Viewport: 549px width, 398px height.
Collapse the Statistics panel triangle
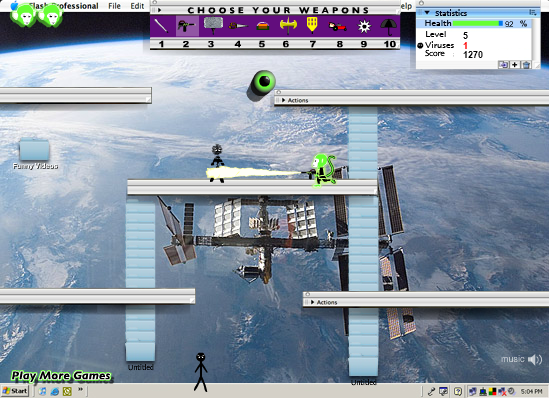click(x=427, y=13)
